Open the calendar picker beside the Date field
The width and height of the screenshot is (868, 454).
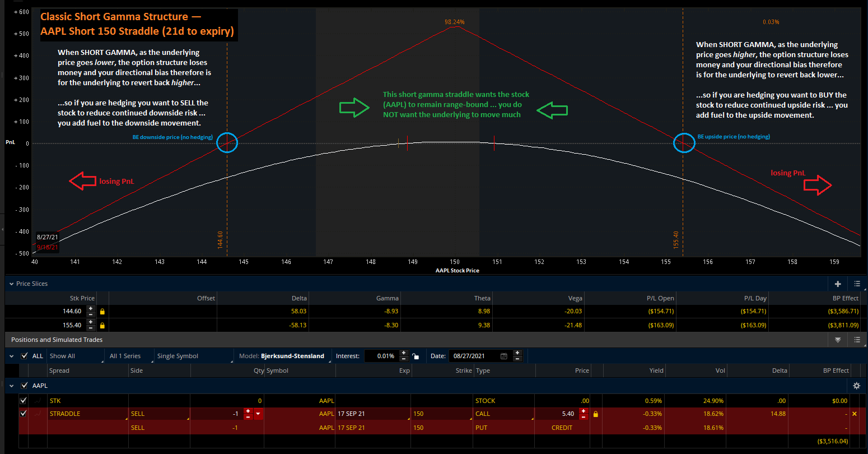[x=503, y=355]
